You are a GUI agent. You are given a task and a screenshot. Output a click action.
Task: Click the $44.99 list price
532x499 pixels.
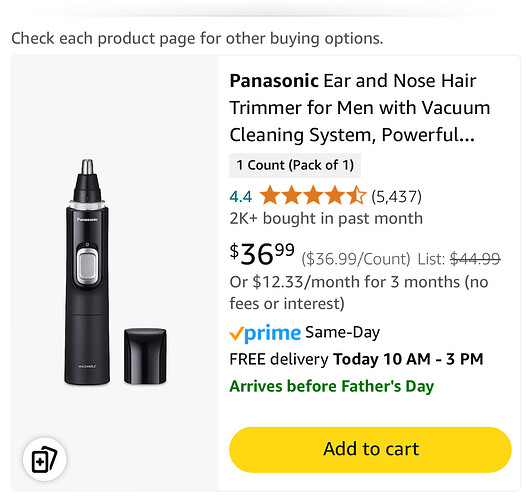[475, 259]
